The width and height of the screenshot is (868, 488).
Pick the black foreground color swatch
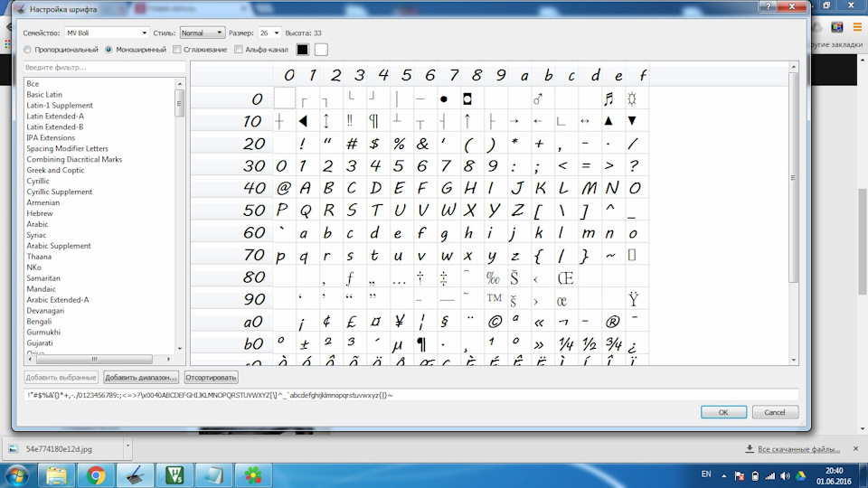[302, 49]
